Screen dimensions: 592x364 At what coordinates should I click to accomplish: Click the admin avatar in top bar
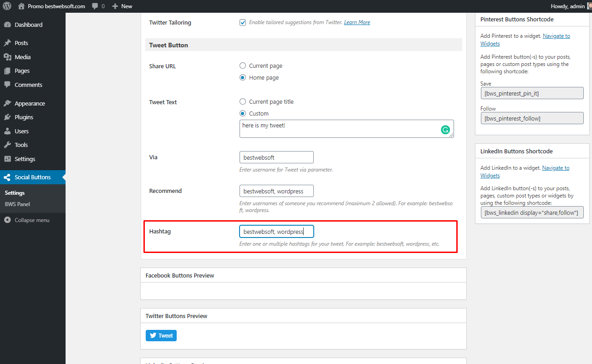[x=589, y=6]
